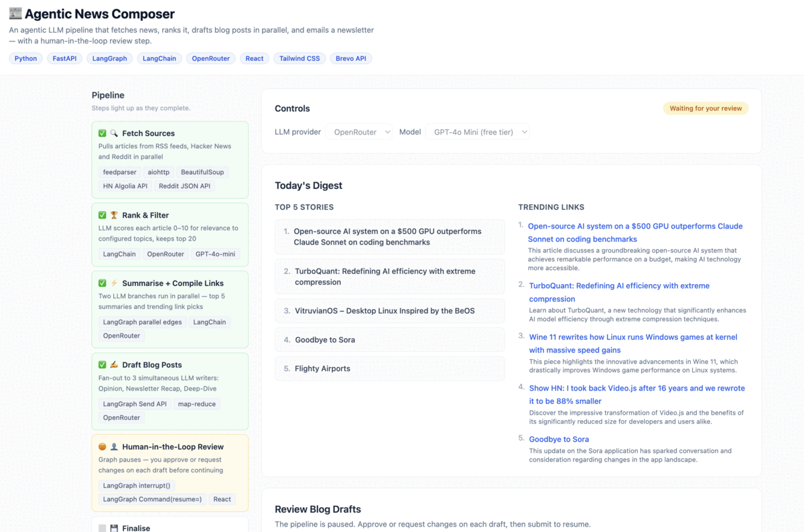Click the trophy icon on Rank & Filter

pyautogui.click(x=114, y=215)
